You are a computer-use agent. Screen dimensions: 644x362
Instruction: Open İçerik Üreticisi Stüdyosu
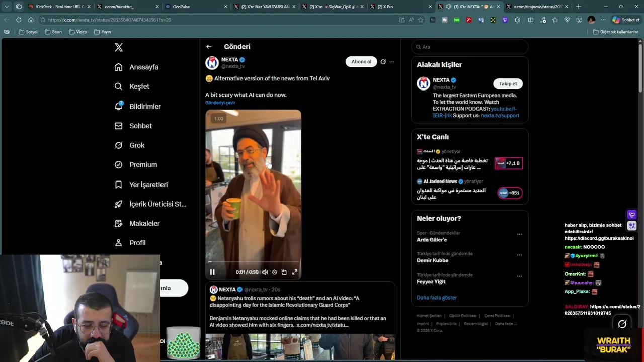(x=150, y=204)
